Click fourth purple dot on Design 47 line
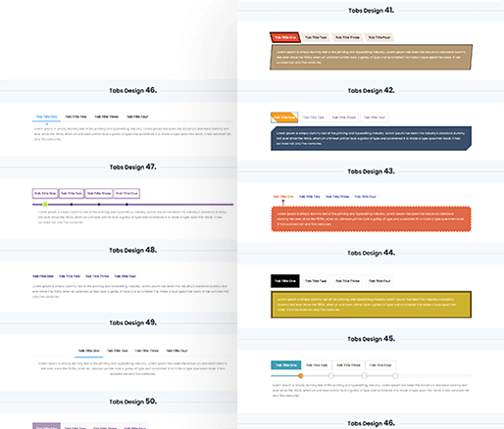Image resolution: width=504 pixels, height=429 pixels. (126, 205)
